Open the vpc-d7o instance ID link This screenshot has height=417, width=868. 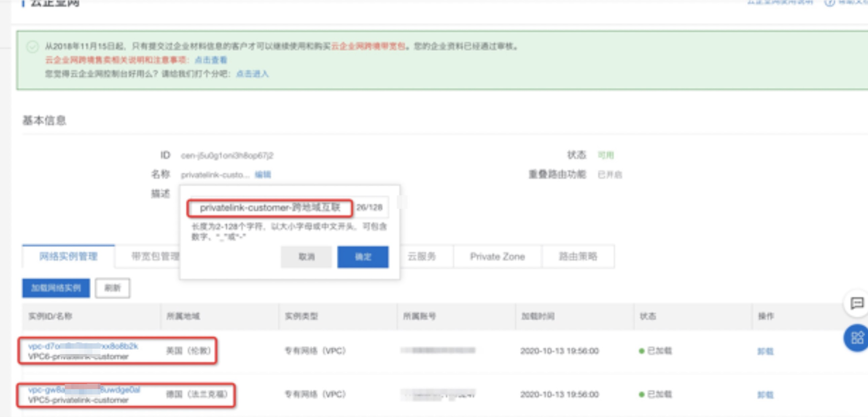click(x=83, y=346)
